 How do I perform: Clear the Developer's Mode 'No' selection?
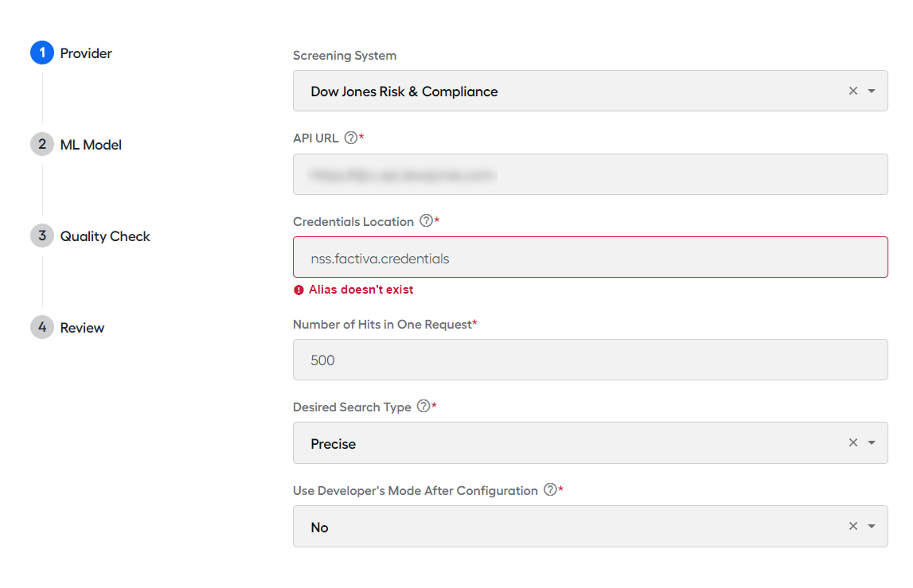tap(853, 526)
